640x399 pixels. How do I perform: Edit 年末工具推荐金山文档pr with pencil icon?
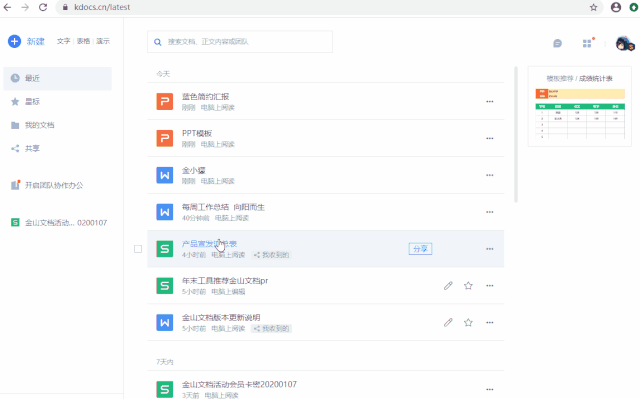(x=448, y=286)
